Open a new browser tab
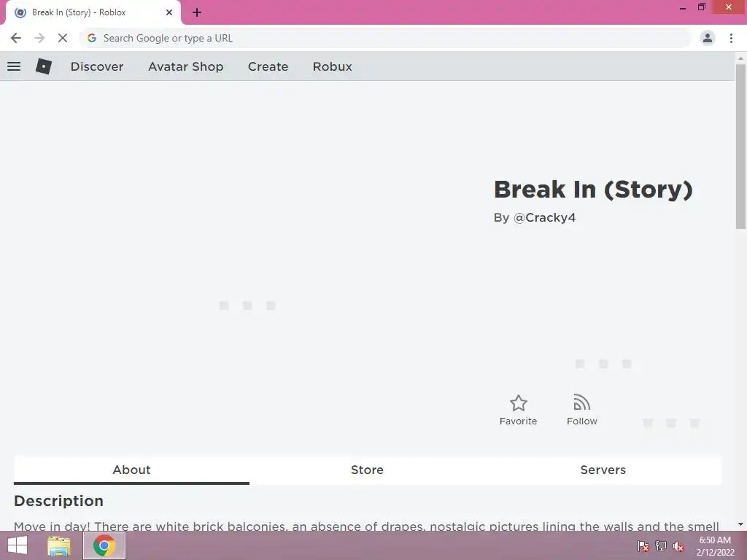Image resolution: width=747 pixels, height=560 pixels. [x=197, y=13]
